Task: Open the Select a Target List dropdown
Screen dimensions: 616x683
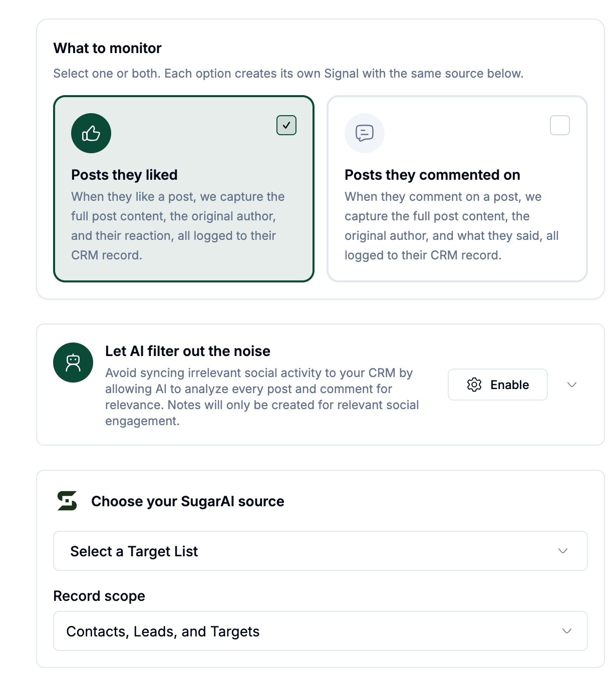Action: (x=321, y=551)
